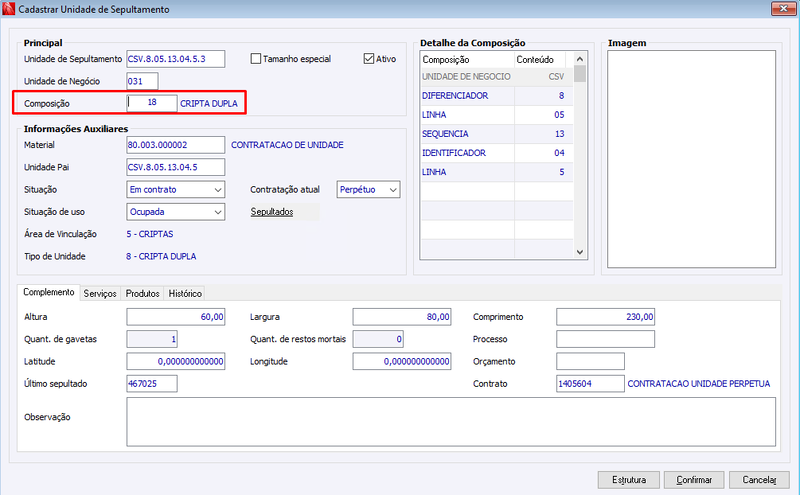Open the Produtos tab

142,293
